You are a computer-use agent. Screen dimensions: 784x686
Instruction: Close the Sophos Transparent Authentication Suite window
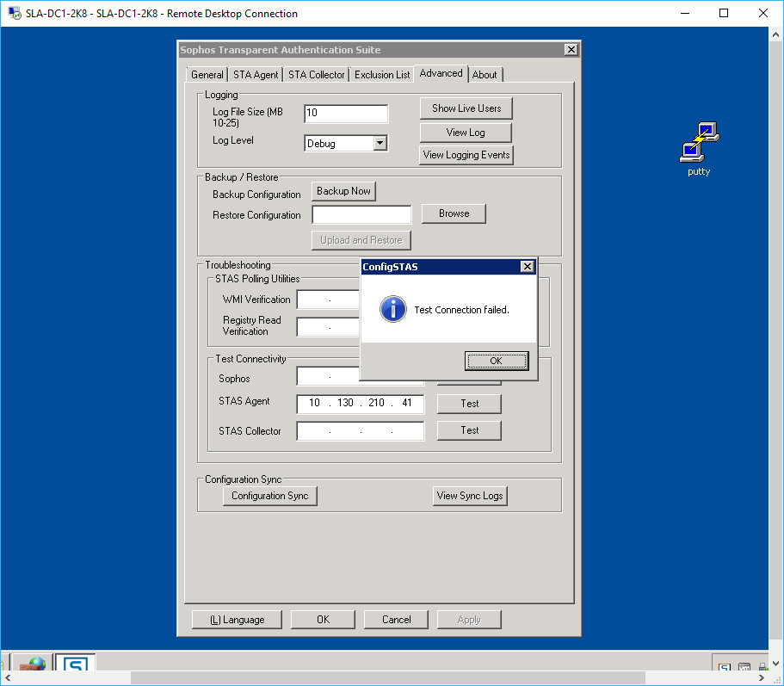[x=571, y=50]
